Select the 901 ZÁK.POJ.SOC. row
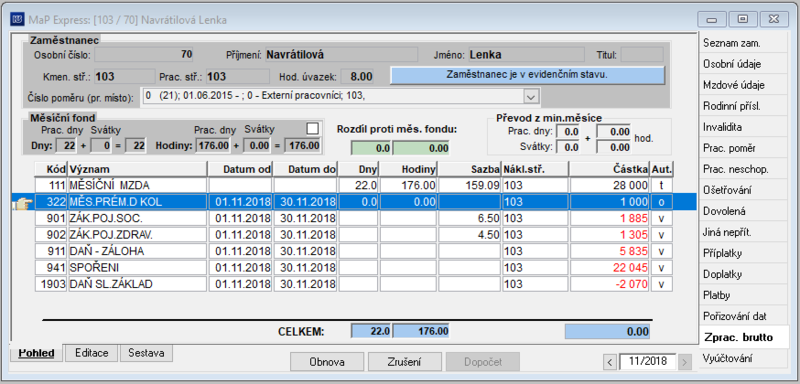800x384 pixels. click(354, 218)
